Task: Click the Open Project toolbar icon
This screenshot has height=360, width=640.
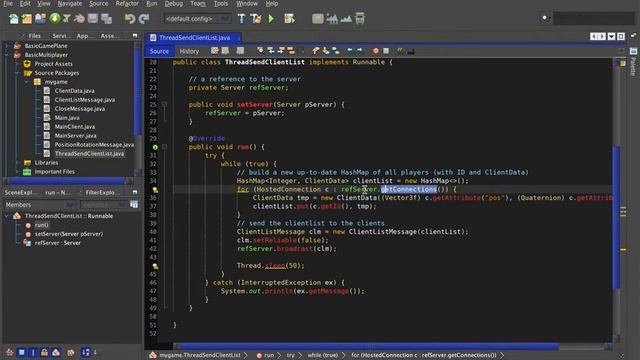Action: click(40, 19)
